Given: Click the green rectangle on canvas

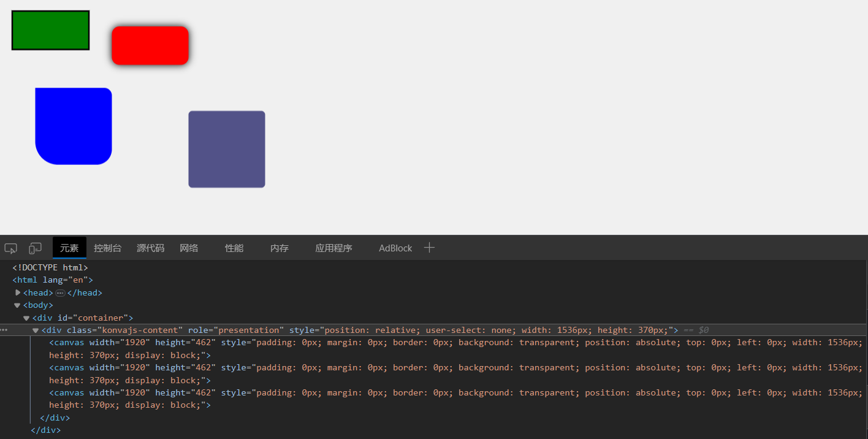Looking at the screenshot, I should click(50, 30).
